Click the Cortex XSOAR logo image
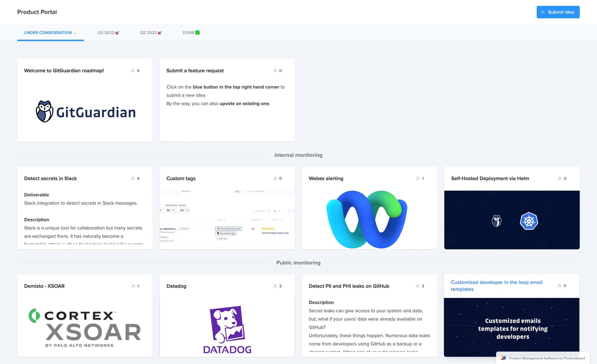The image size is (597, 364). pyautogui.click(x=85, y=328)
